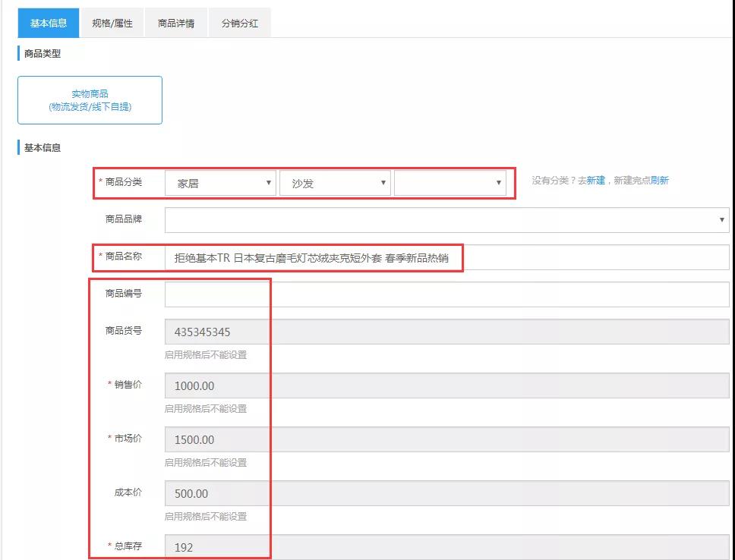Viewport: 735px width, 560px height.
Task: Select the 商品货号 field showing 435345345
Action: 446,332
